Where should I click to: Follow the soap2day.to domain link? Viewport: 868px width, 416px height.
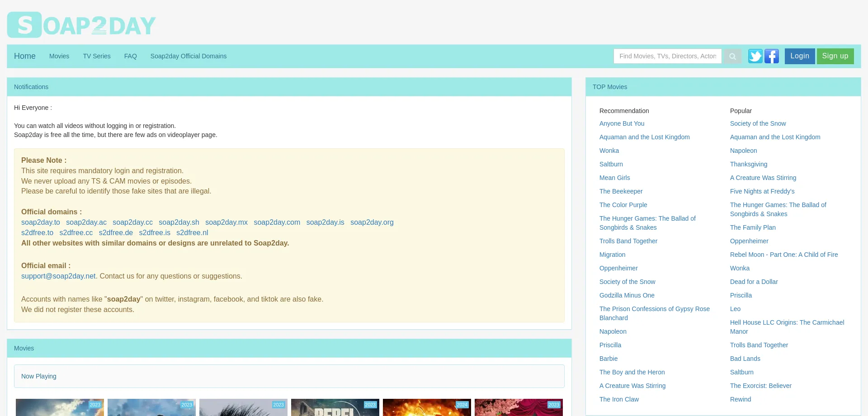(x=41, y=222)
